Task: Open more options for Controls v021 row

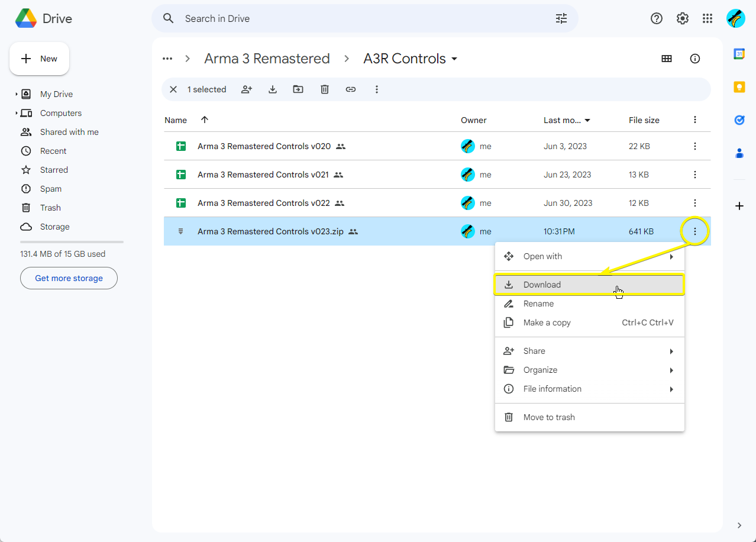Action: point(695,175)
